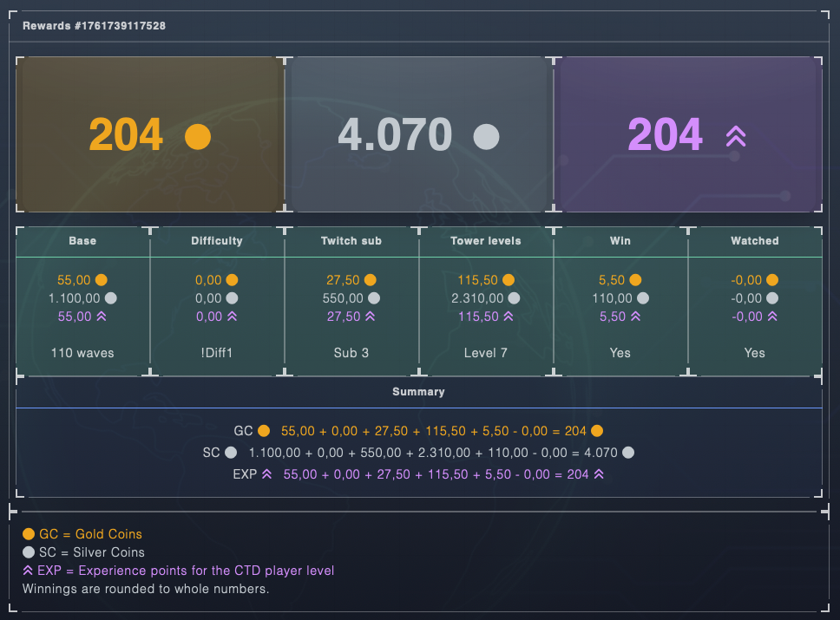Click the large gold coin icon beside 204

pos(198,136)
